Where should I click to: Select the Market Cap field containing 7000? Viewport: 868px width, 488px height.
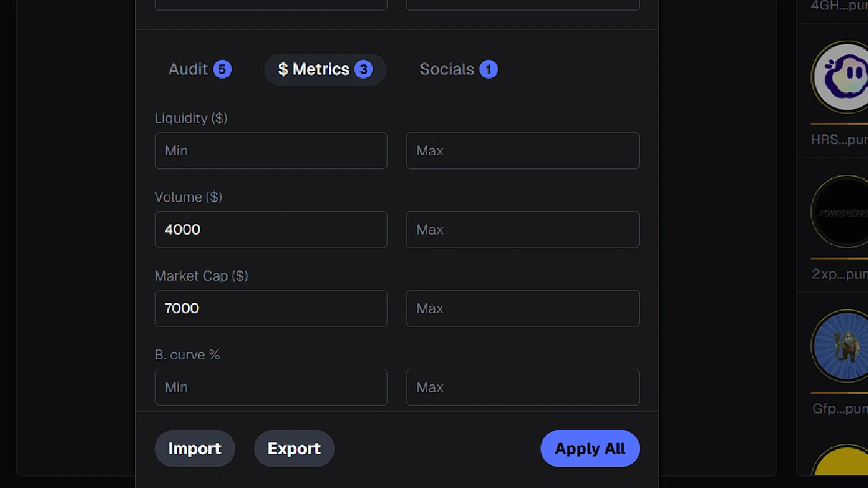pyautogui.click(x=271, y=308)
